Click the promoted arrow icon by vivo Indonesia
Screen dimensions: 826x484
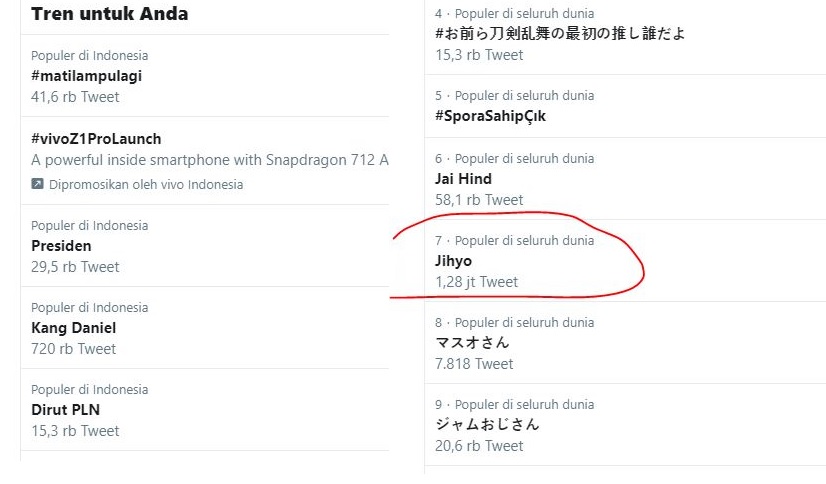pos(37,184)
